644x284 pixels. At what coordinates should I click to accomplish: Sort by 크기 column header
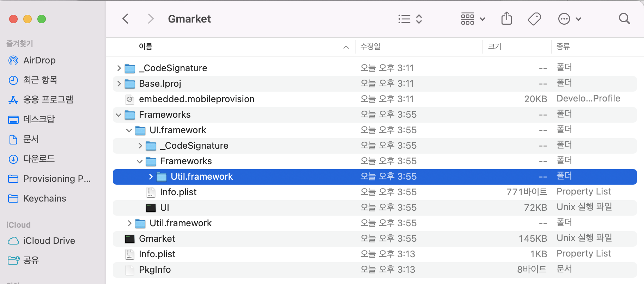click(x=494, y=47)
